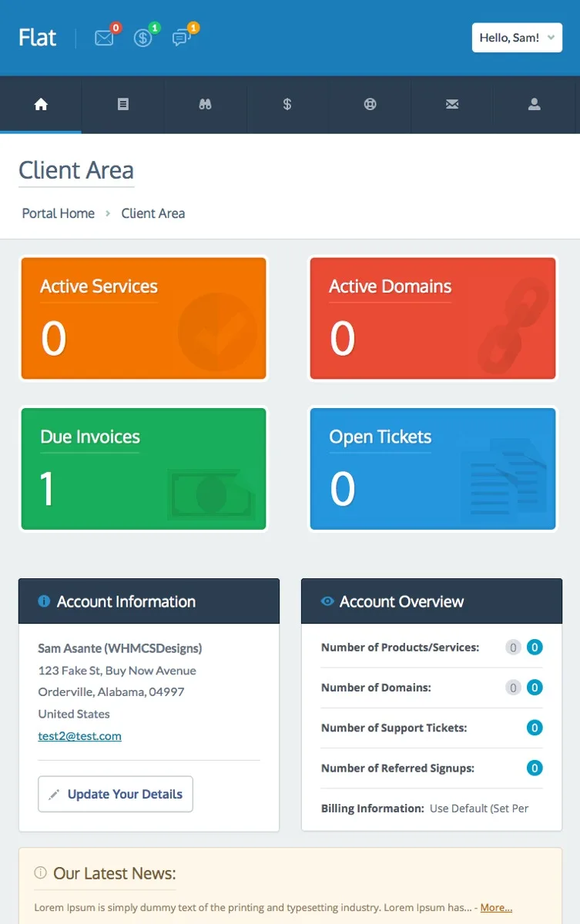Screen dimensions: 580x924
Task: Click the Update Your Details button
Action: click(116, 794)
